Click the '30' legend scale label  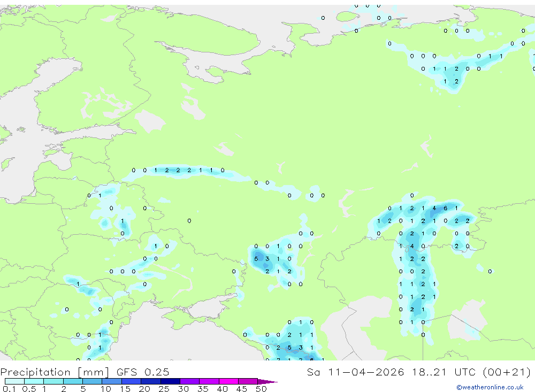183,389
